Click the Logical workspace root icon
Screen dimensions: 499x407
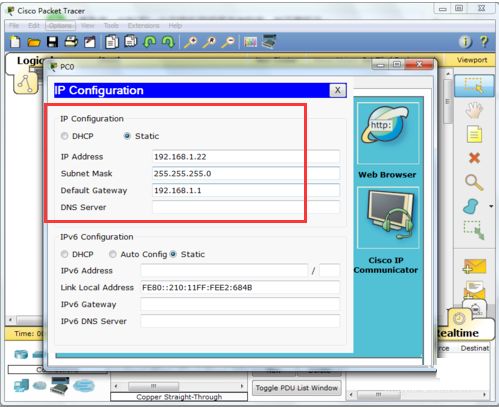pos(26,83)
